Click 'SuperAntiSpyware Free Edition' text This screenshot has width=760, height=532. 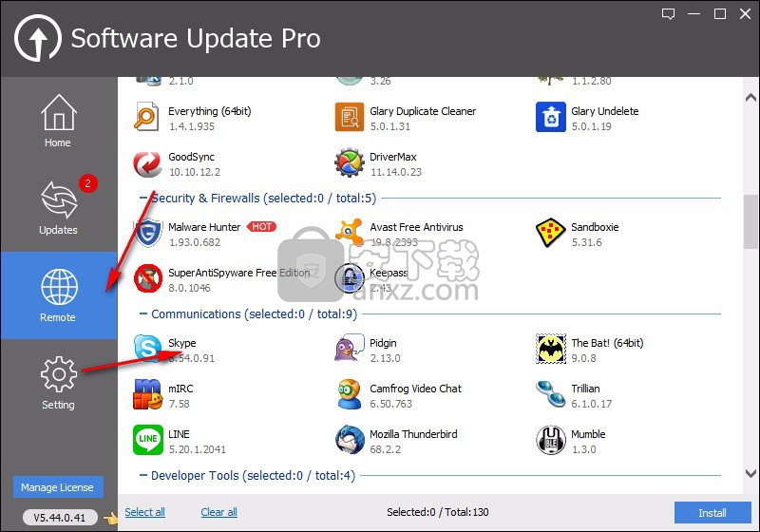click(x=238, y=273)
